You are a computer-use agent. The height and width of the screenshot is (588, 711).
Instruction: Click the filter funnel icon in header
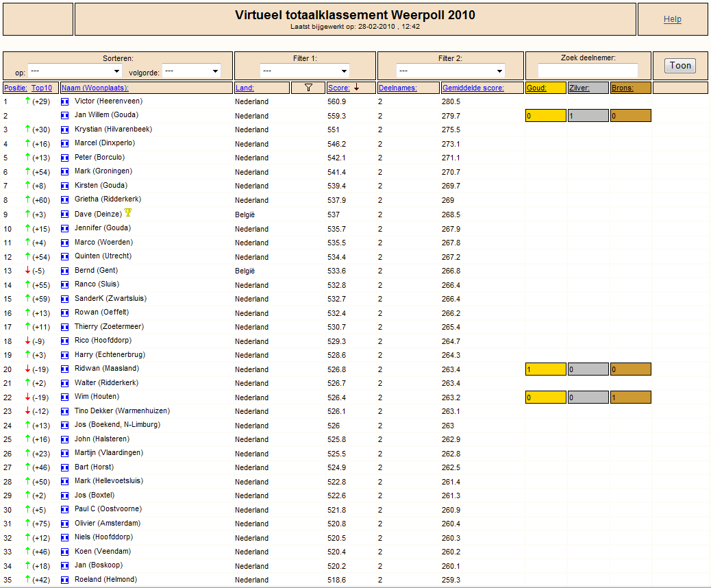pos(308,88)
